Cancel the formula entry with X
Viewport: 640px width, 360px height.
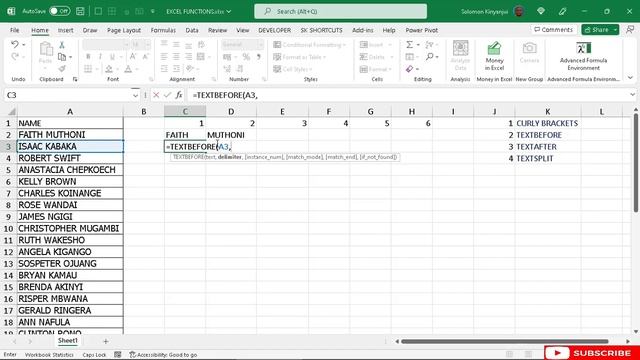pyautogui.click(x=156, y=95)
